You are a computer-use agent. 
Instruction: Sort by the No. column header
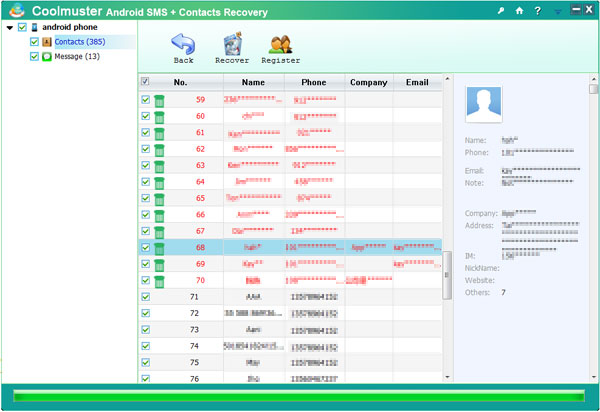[x=180, y=82]
